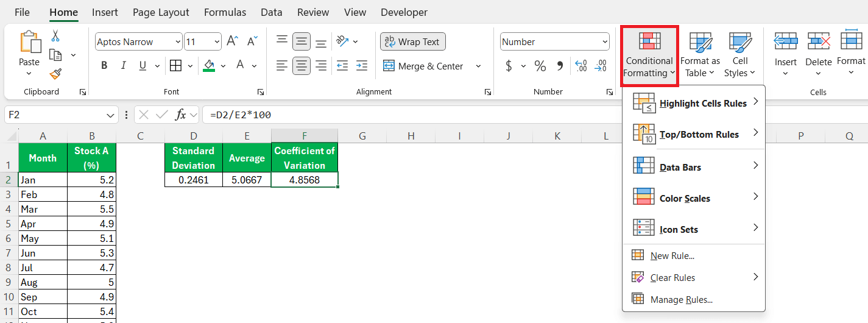The image size is (868, 323).
Task: Toggle Underline formatting
Action: [143, 66]
